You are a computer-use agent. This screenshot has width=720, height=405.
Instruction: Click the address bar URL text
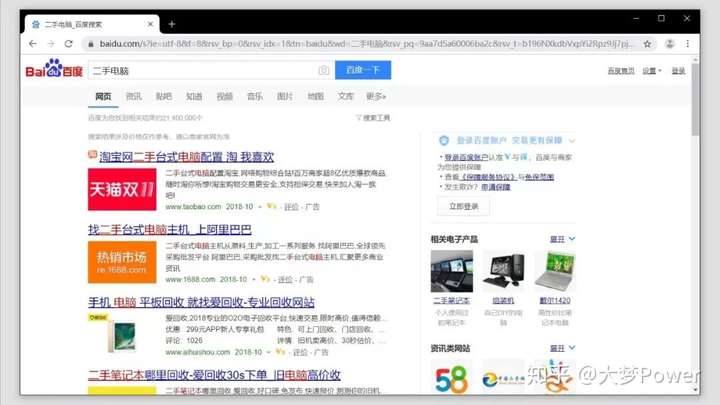click(366, 44)
